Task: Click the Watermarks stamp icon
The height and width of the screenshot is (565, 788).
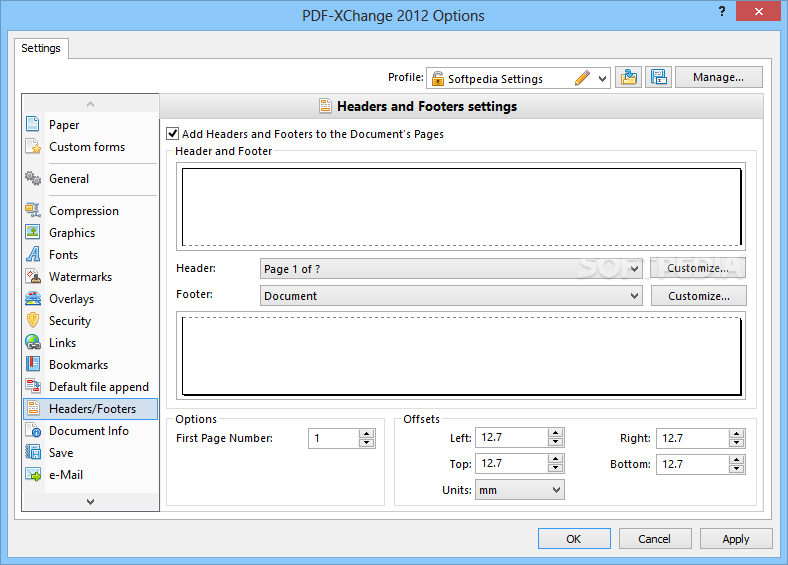Action: [33, 276]
